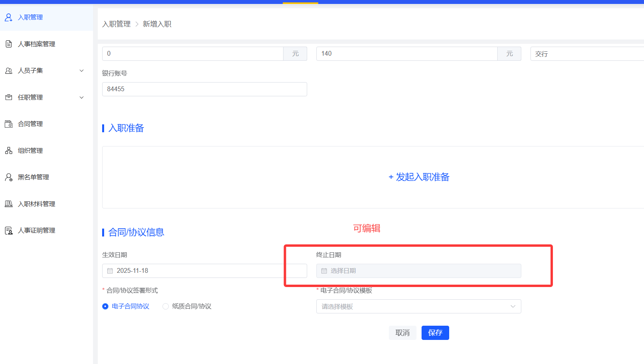
Task: Open the 请选择模板 template dropdown
Action: click(418, 306)
